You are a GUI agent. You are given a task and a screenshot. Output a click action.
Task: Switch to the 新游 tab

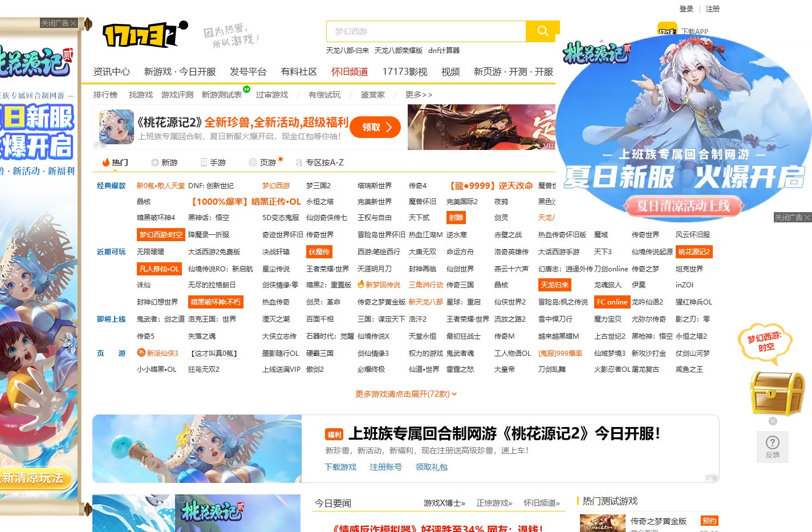[164, 163]
